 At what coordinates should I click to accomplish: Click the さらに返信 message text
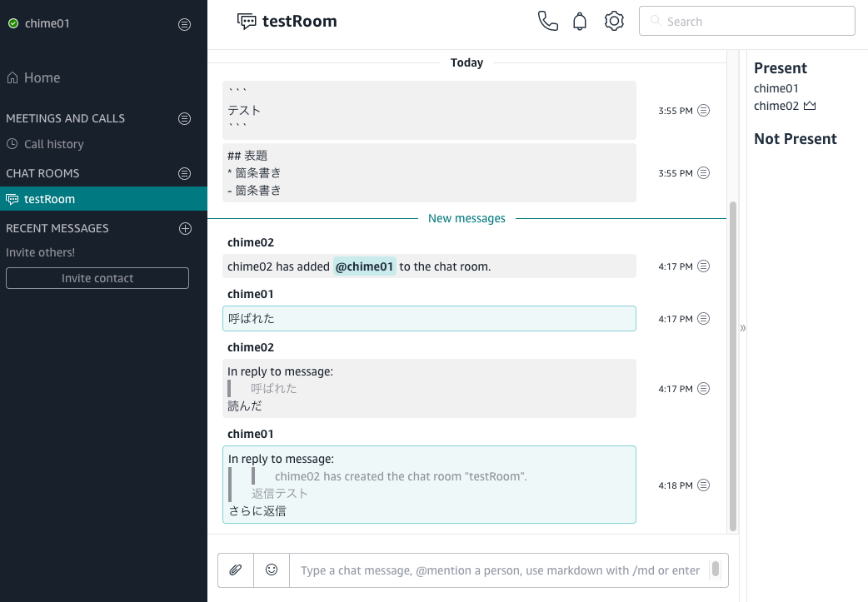(257, 510)
